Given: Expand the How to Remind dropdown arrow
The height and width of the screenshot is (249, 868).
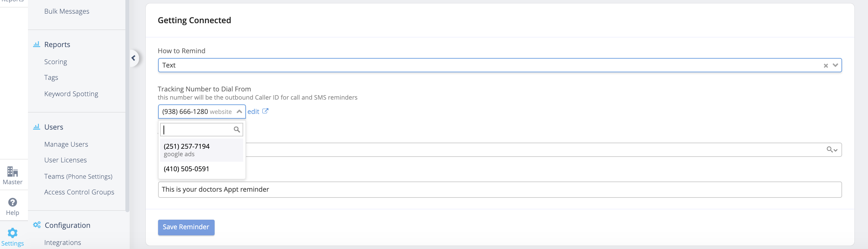Looking at the screenshot, I should 835,65.
